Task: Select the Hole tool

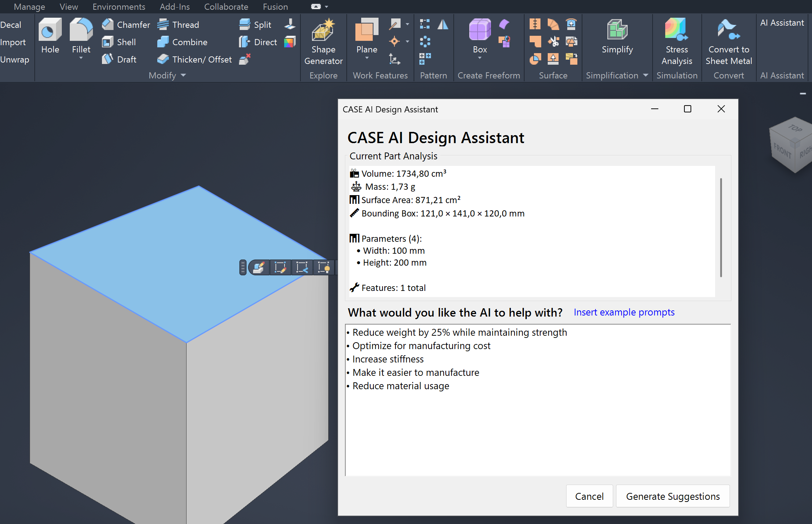Action: pos(50,35)
